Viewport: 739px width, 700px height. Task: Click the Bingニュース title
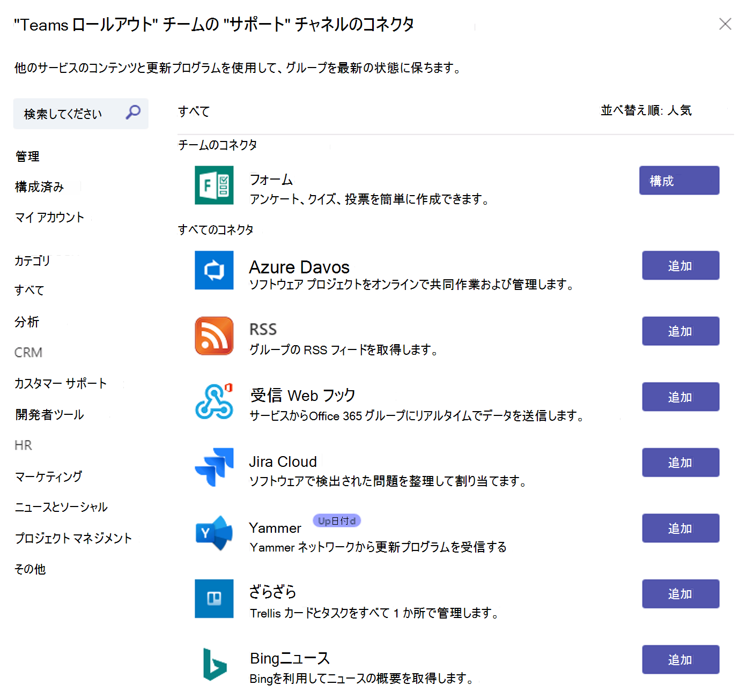290,658
